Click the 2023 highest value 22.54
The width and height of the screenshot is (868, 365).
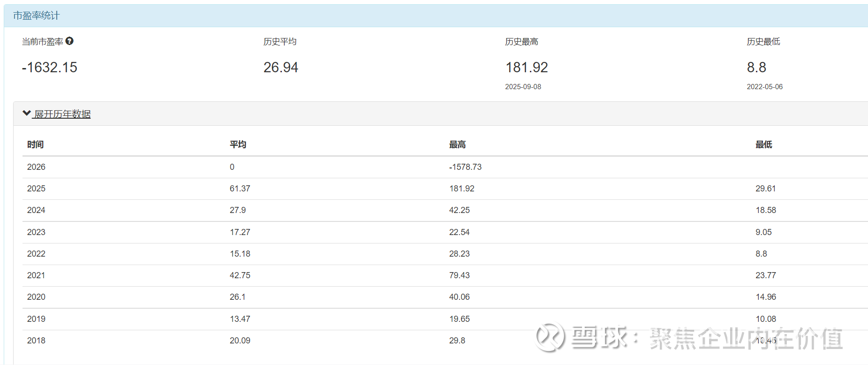pyautogui.click(x=459, y=232)
